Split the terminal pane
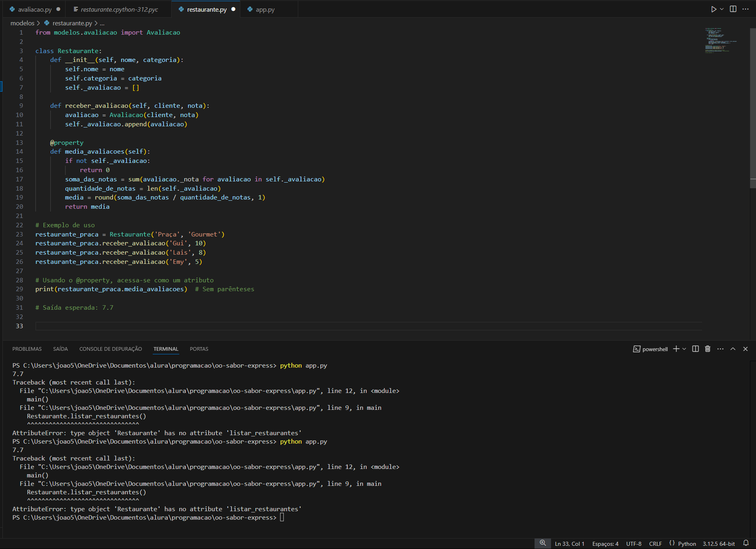This screenshot has height=549, width=756. (695, 349)
